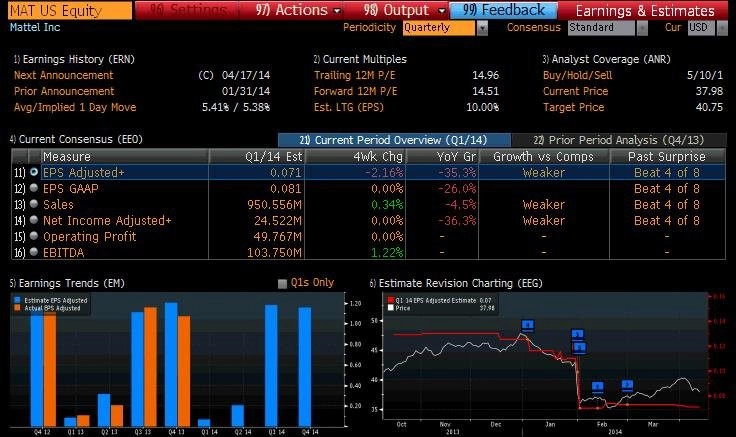The width and height of the screenshot is (736, 437).
Task: Open Estimate Revision Charting (EEG) link
Action: coord(456,283)
